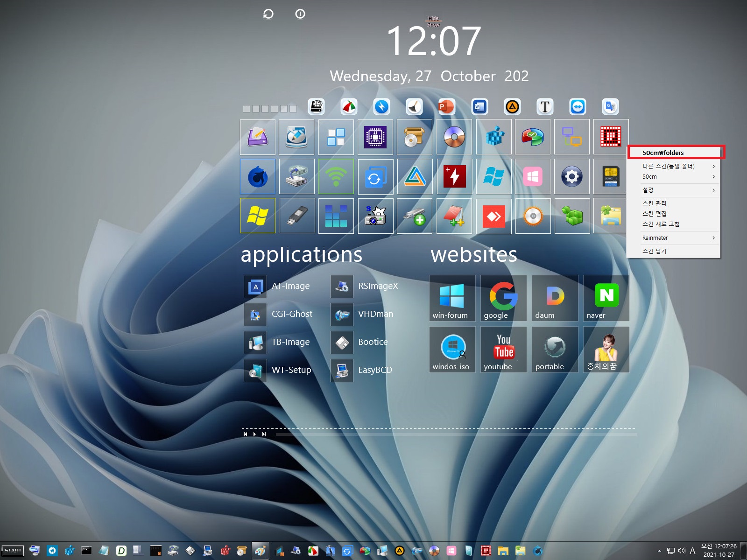Viewport: 747px width, 560px height.
Task: Open the blue registry cubes tile
Action: pyautogui.click(x=493, y=137)
